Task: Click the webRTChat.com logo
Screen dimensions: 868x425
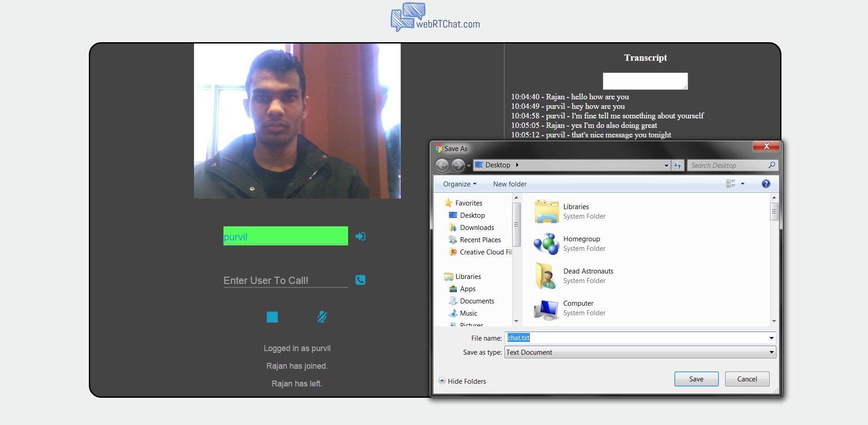Action: [x=435, y=17]
